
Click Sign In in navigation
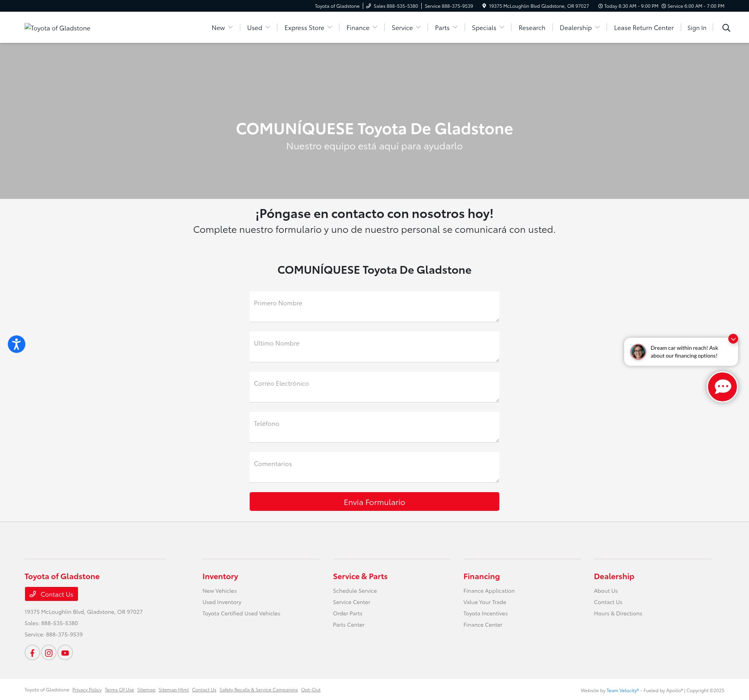pos(697,28)
